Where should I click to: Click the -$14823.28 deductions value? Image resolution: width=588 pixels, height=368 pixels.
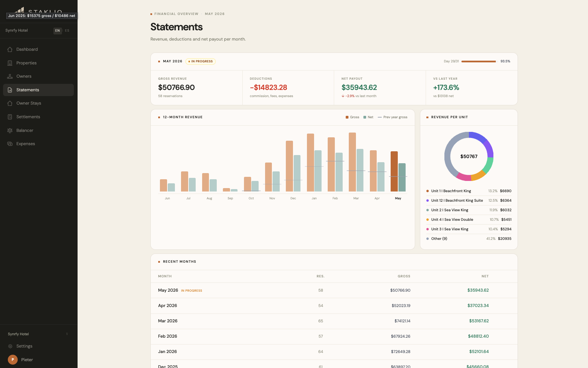[x=268, y=88]
